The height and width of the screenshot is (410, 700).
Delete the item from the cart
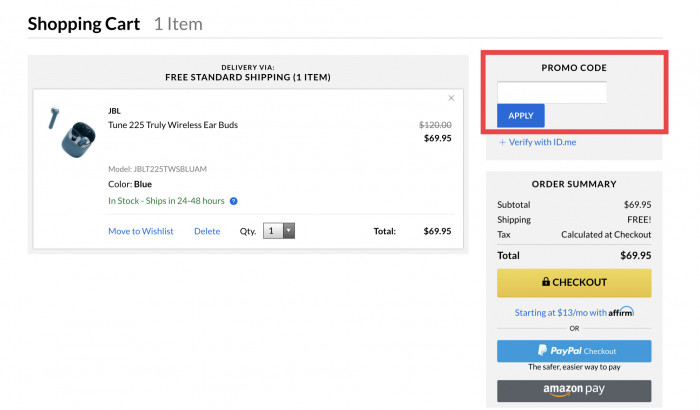(207, 231)
